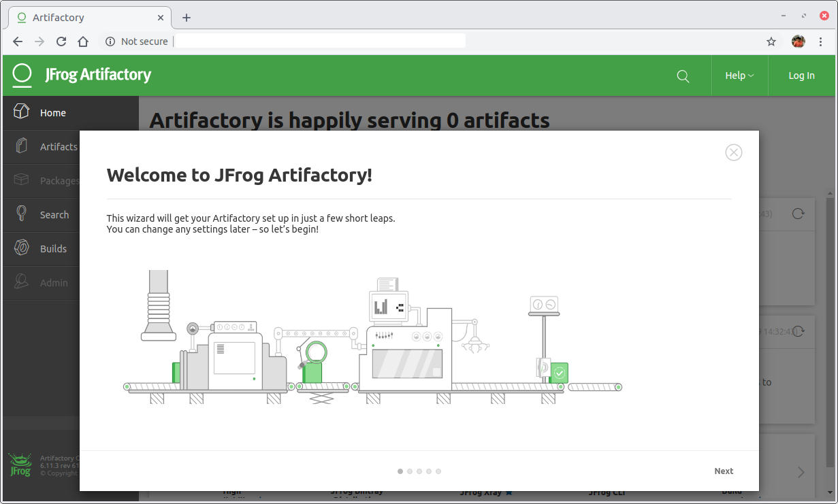Open the Admin sidebar item
Screen dimensions: 838x504
coord(41,282)
